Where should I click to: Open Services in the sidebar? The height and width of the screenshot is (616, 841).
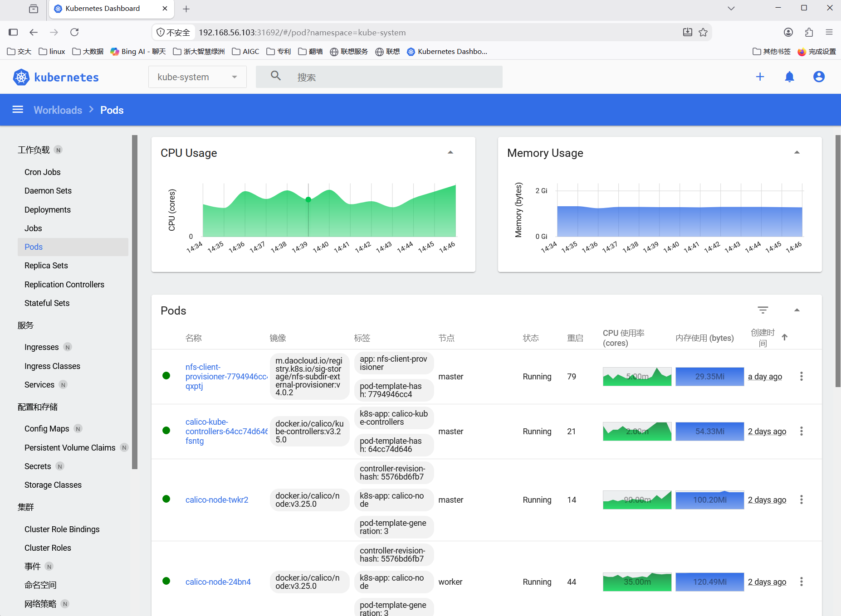39,385
